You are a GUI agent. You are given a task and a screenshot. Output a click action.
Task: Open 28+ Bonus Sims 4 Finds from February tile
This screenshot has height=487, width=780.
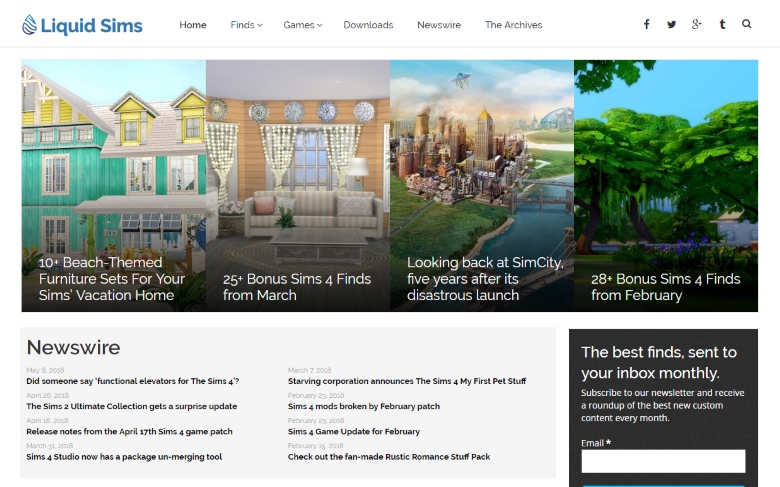(666, 186)
